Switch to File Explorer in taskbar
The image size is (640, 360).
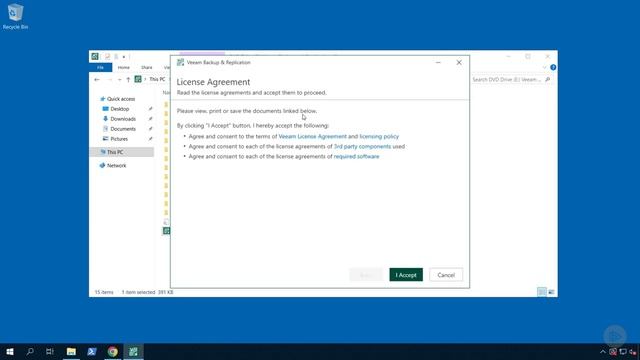point(71,351)
